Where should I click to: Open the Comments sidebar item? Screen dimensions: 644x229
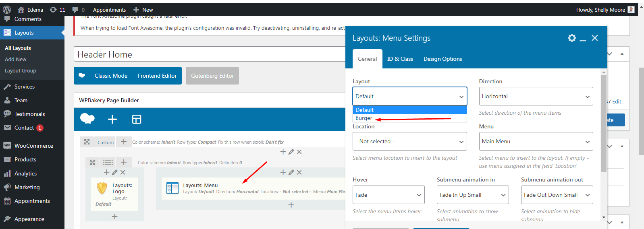[28, 19]
